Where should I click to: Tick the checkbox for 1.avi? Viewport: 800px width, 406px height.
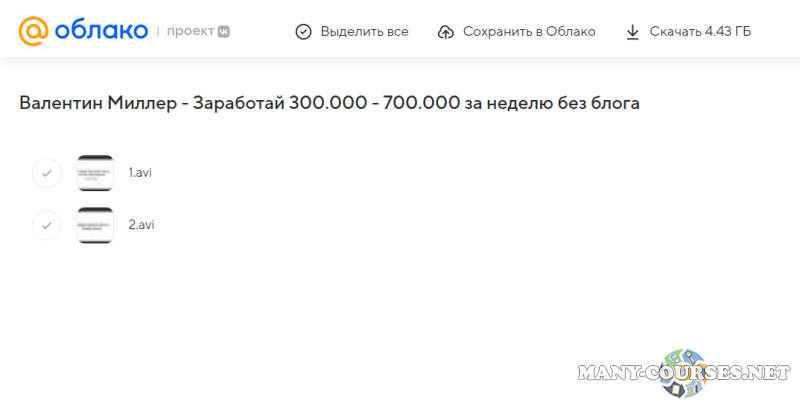coord(47,173)
